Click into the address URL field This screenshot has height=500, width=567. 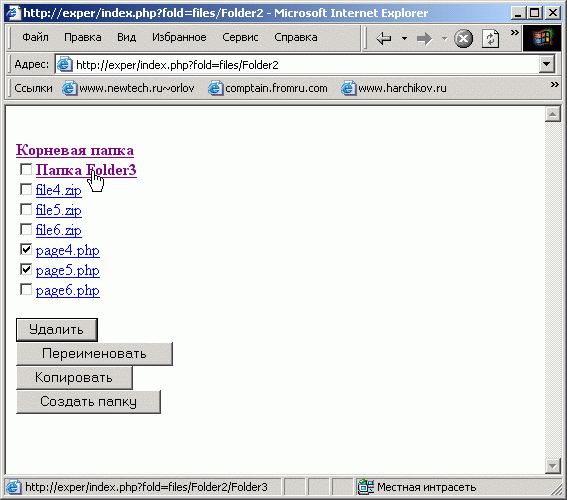click(x=297, y=65)
